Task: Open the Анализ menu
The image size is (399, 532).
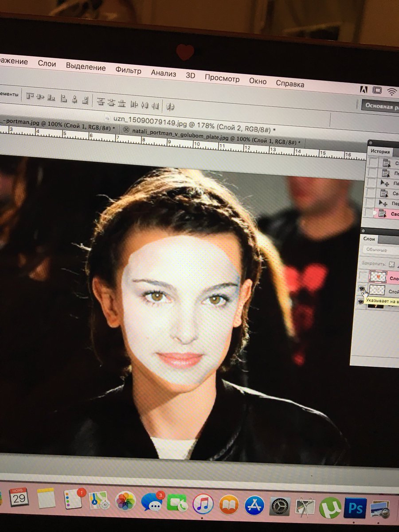Action: click(163, 73)
